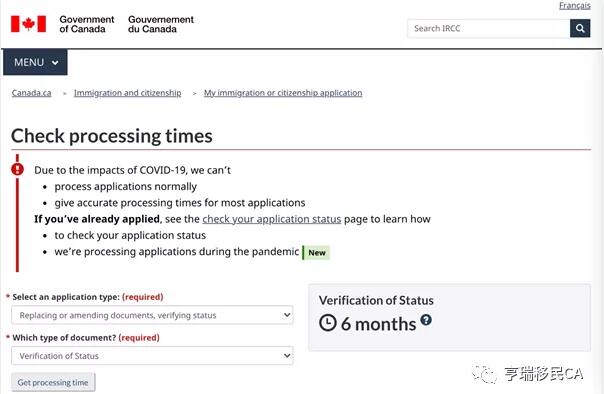Click the clock icon next to 6 months
The width and height of the screenshot is (604, 394).
[x=328, y=323]
